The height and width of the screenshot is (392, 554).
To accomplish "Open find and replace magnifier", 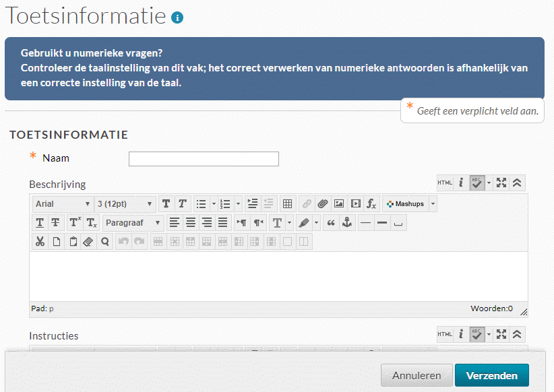I will (105, 242).
